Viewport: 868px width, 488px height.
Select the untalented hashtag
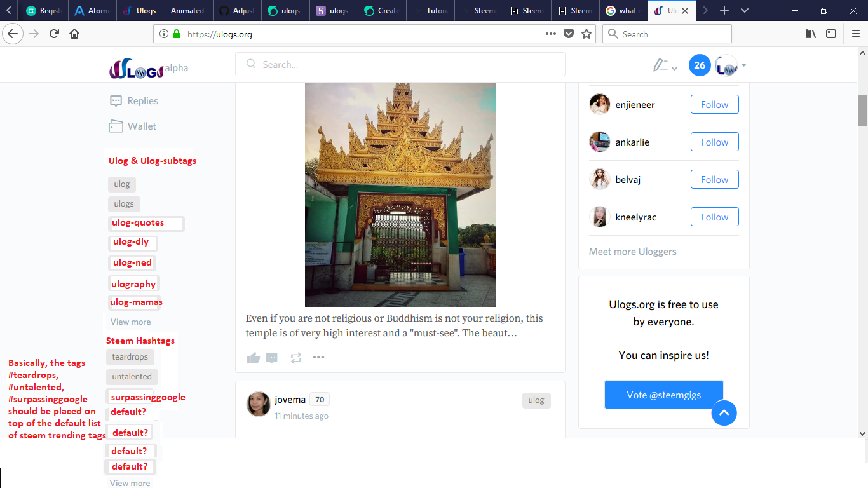132,377
